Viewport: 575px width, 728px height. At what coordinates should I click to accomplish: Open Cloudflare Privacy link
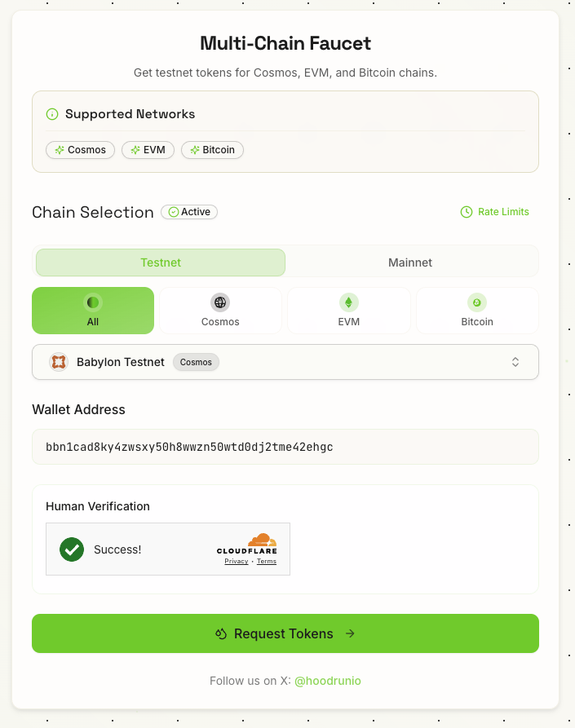237,562
